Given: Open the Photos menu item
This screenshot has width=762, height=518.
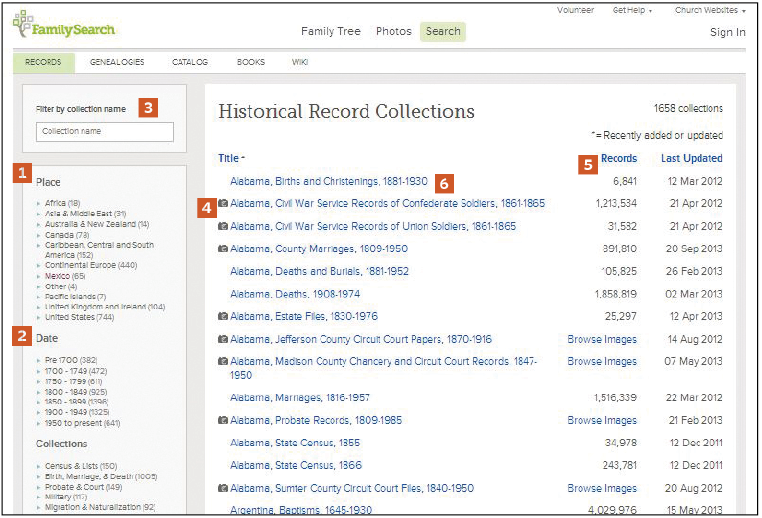Looking at the screenshot, I should [x=394, y=32].
